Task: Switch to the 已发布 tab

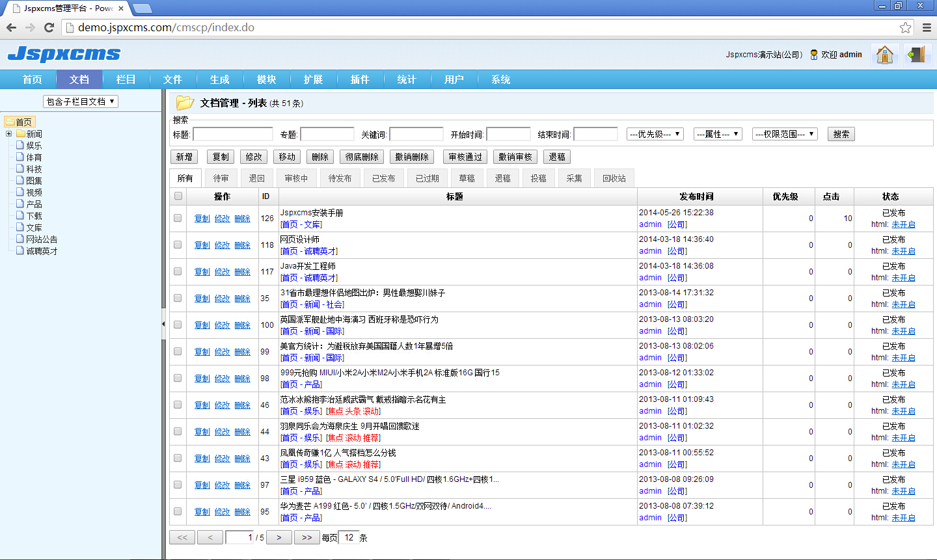Action: click(383, 178)
